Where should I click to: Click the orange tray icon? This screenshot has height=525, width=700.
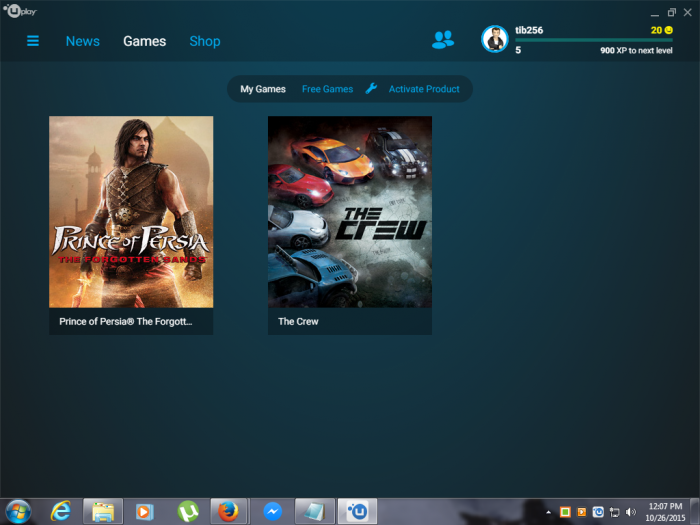582,512
